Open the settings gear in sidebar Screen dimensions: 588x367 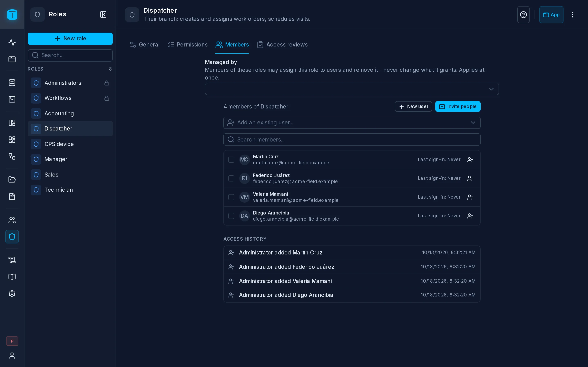(x=12, y=294)
